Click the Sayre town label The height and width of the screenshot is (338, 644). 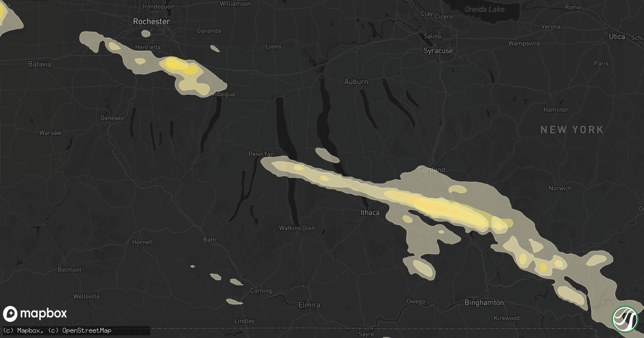(366, 334)
